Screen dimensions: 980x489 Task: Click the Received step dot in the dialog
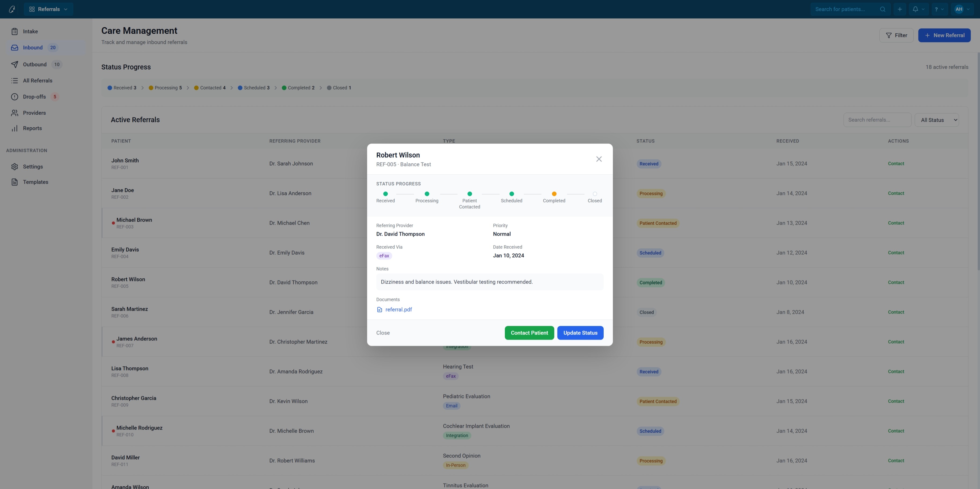385,194
